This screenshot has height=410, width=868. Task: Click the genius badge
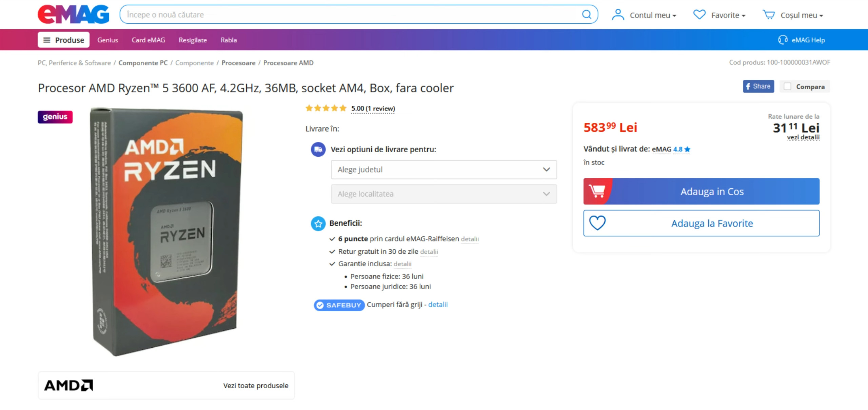pyautogui.click(x=55, y=117)
